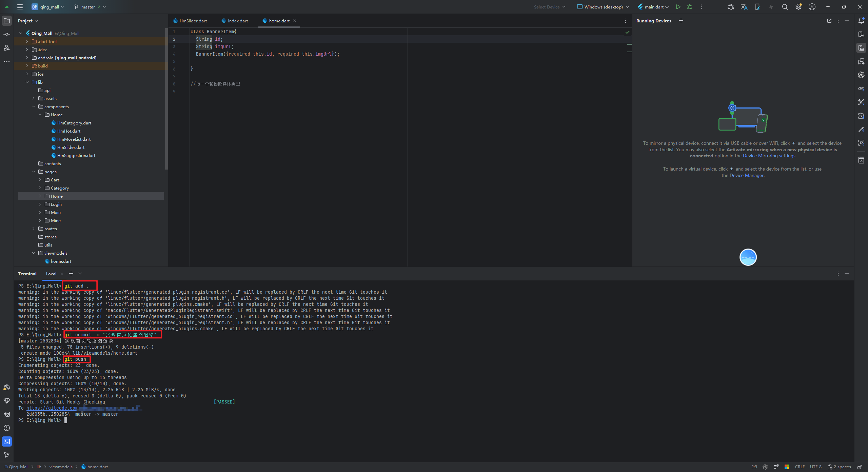Toggle file read-only lock in status bar
Screen dimensions: 868x472
coord(860,467)
